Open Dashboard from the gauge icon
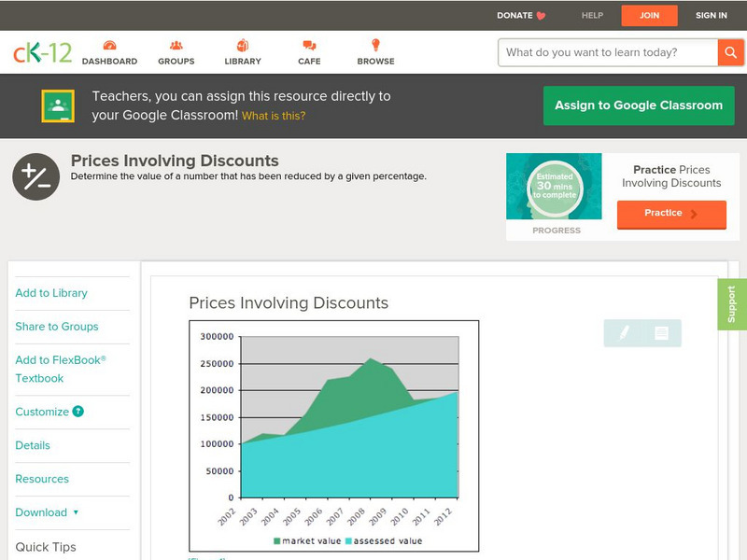This screenshot has width=747, height=560. [109, 46]
